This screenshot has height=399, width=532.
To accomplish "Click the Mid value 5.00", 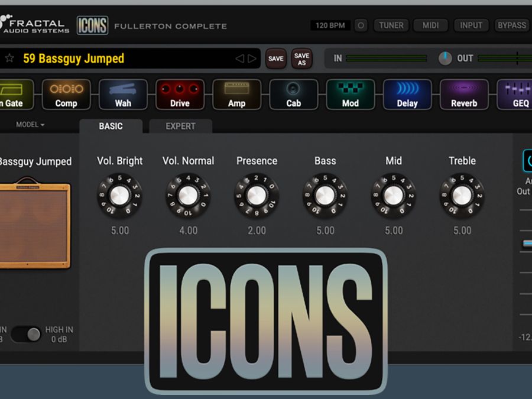I will (x=394, y=231).
